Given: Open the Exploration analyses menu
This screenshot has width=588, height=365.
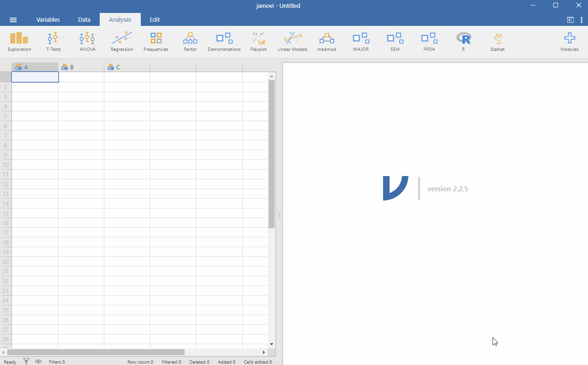Looking at the screenshot, I should (x=19, y=42).
